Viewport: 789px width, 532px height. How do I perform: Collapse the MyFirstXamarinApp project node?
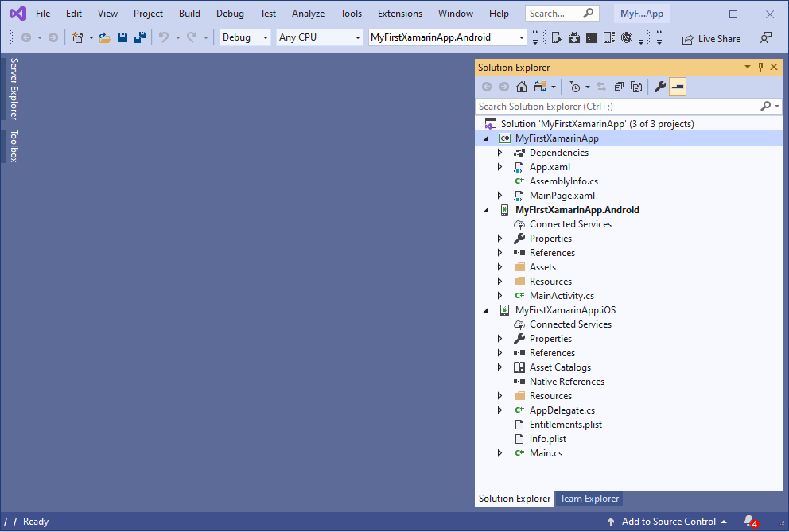click(487, 138)
